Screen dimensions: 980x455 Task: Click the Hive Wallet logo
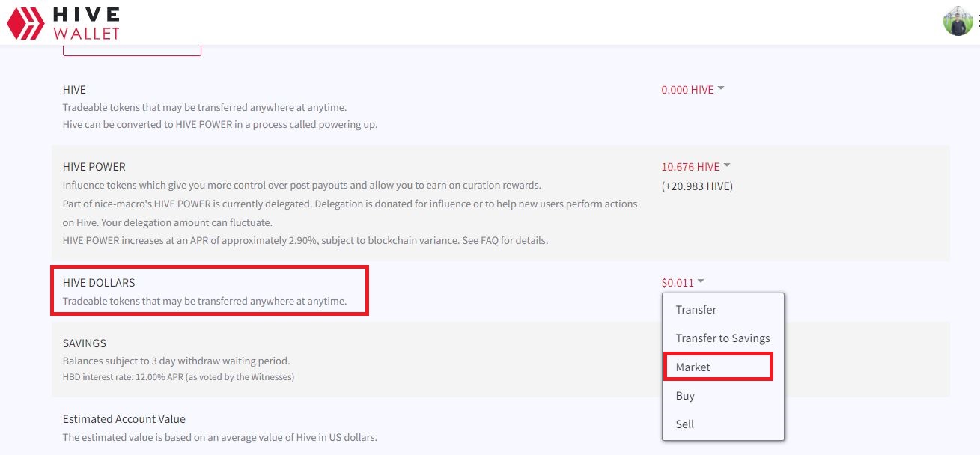pyautogui.click(x=63, y=23)
